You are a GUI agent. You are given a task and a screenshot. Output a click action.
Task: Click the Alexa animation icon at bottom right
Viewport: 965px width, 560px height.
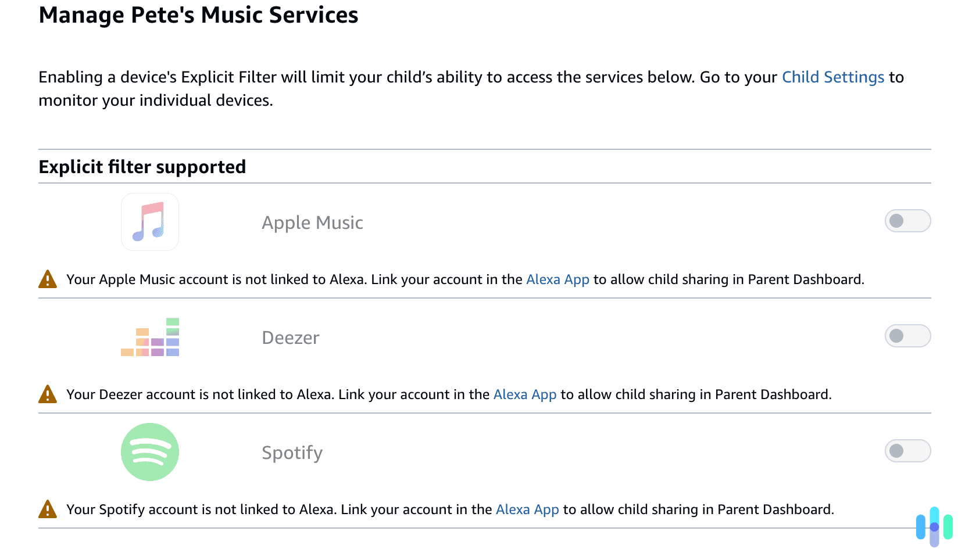pyautogui.click(x=934, y=527)
